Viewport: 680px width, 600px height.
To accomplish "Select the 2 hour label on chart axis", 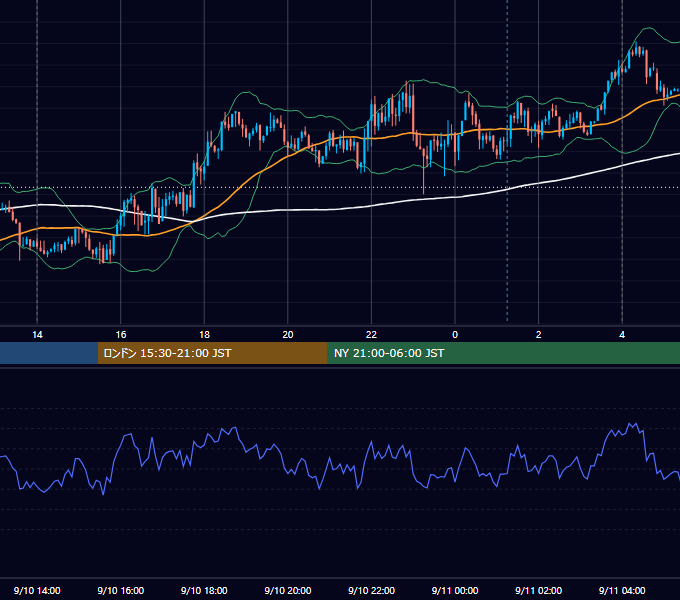I will coord(538,335).
